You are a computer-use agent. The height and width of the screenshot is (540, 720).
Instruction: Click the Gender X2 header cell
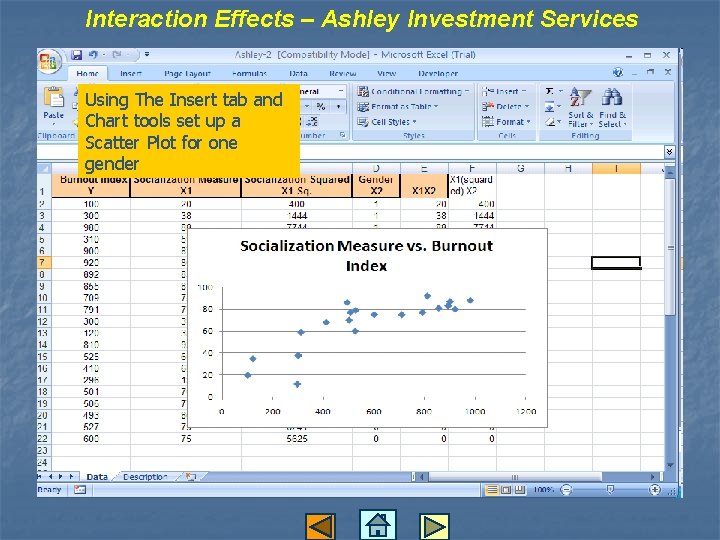(376, 185)
